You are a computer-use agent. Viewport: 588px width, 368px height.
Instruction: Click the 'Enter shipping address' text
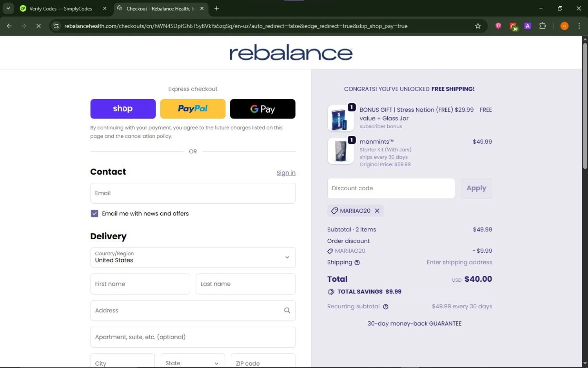[x=459, y=262]
